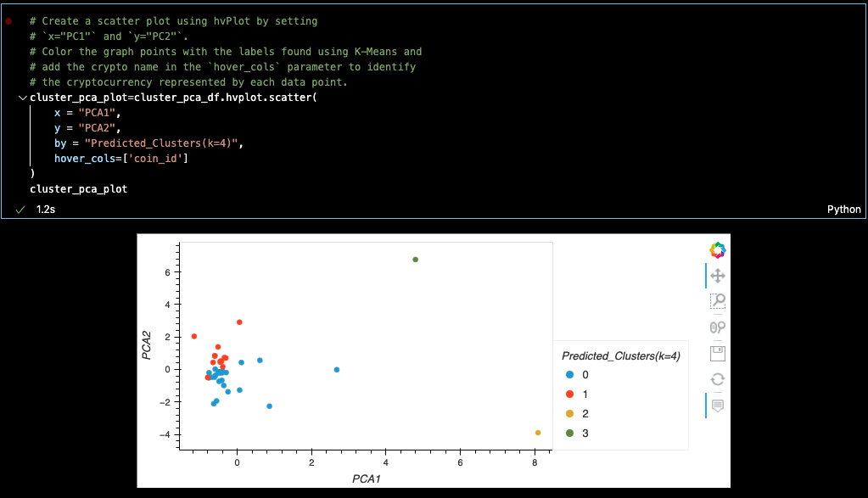The image size is (868, 498).
Task: Select the green outlier data point
Action: pos(414,260)
